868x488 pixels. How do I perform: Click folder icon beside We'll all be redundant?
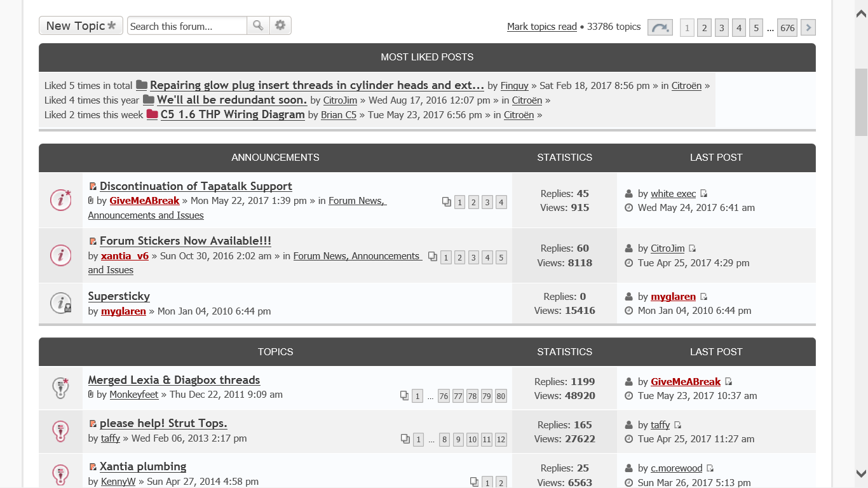tap(149, 100)
